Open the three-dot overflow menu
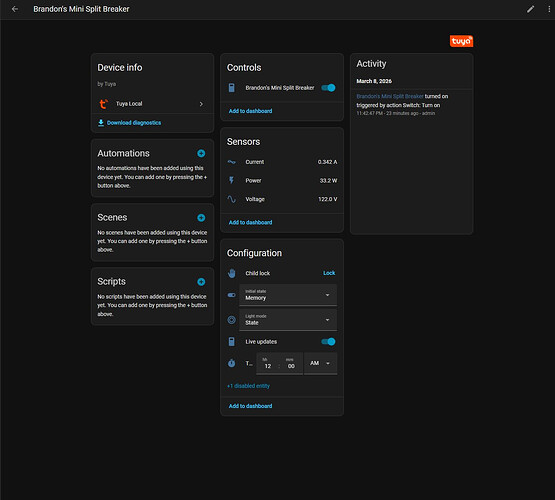 pyautogui.click(x=549, y=9)
